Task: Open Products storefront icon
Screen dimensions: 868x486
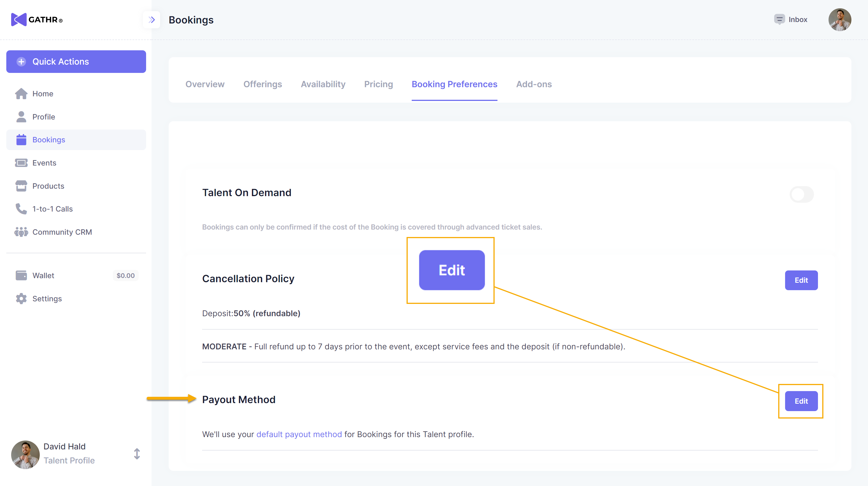Action: (x=21, y=186)
